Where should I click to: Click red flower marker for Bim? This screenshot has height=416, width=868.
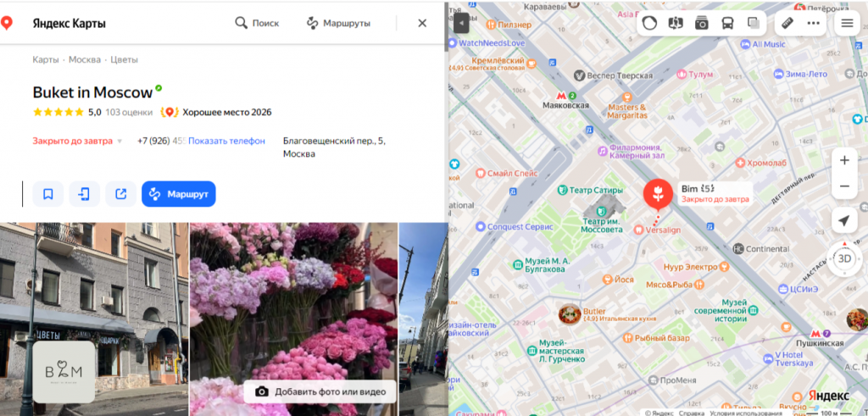coord(658,194)
